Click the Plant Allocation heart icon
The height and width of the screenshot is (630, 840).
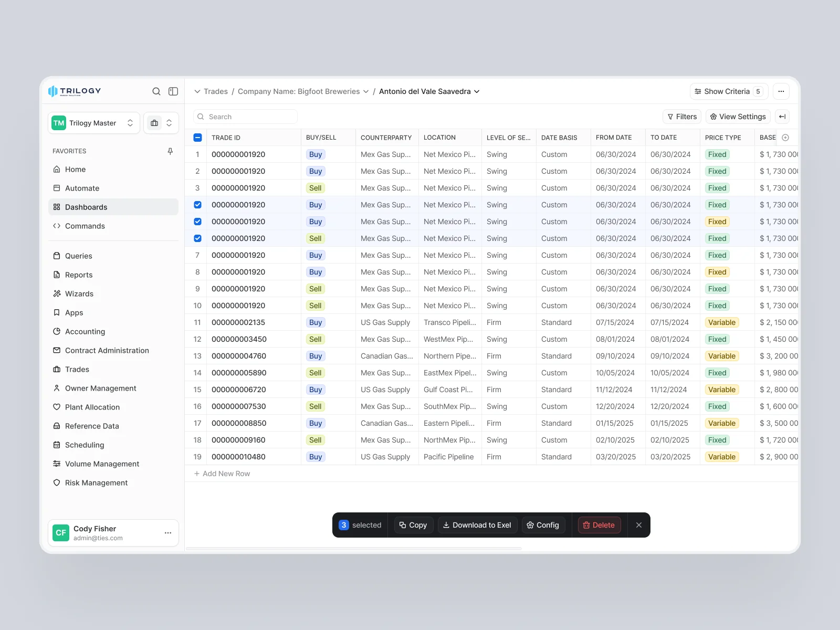tap(57, 407)
